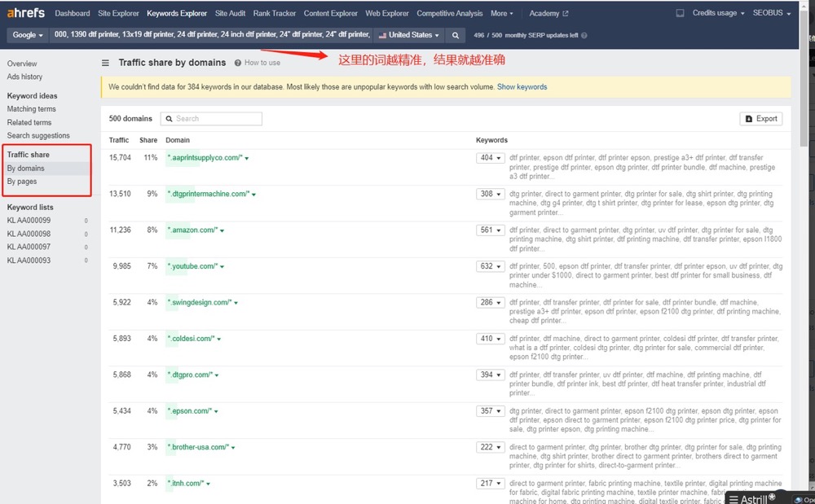Image resolution: width=815 pixels, height=504 pixels.
Task: Open Site Audit tab
Action: 231,14
